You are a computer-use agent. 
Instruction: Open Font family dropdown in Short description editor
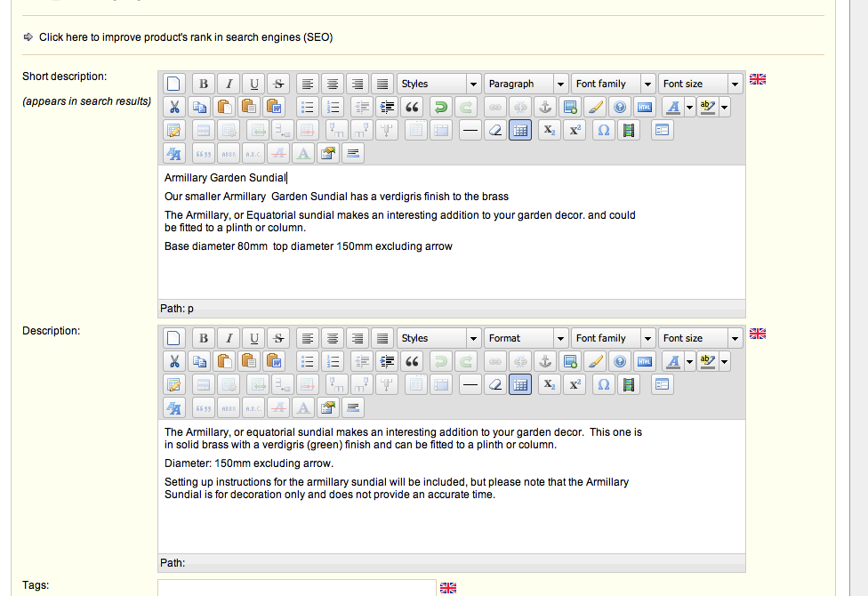[x=613, y=84]
